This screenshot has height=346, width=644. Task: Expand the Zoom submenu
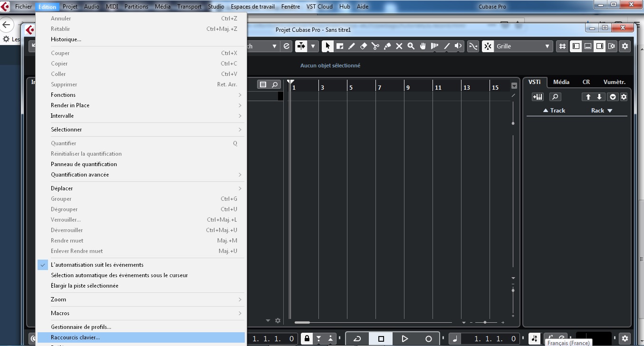[x=141, y=299]
